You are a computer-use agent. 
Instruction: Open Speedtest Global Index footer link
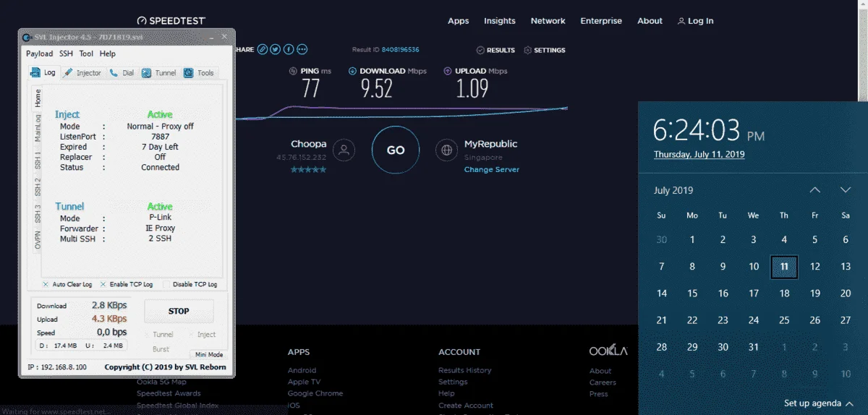(x=177, y=406)
